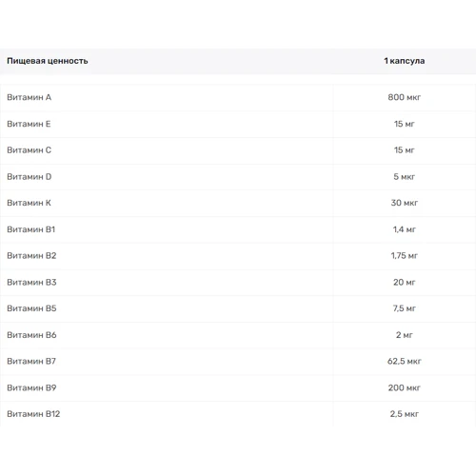The image size is (476, 476).
Task: Click the 'Пищевая ценность' header cell
Action: (x=48, y=61)
